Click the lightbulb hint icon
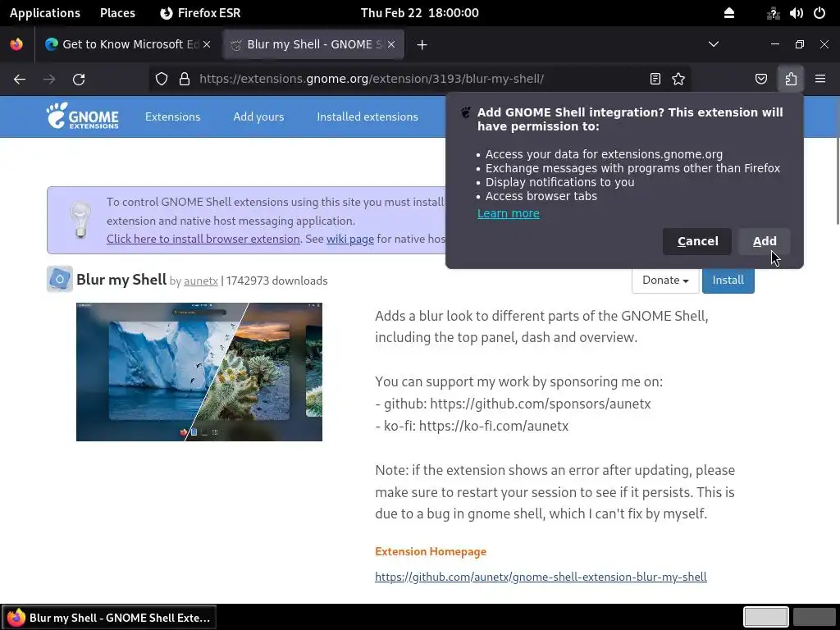 coord(80,220)
